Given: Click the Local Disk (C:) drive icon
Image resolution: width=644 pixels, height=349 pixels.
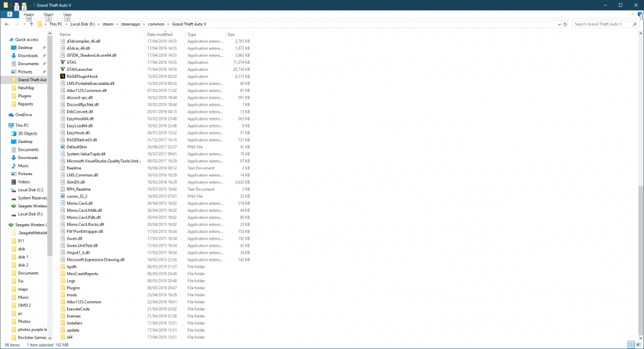Looking at the screenshot, I should 14,190.
